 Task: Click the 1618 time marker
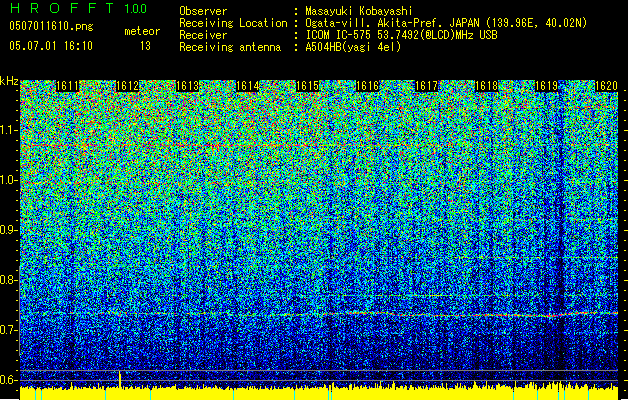(486, 86)
